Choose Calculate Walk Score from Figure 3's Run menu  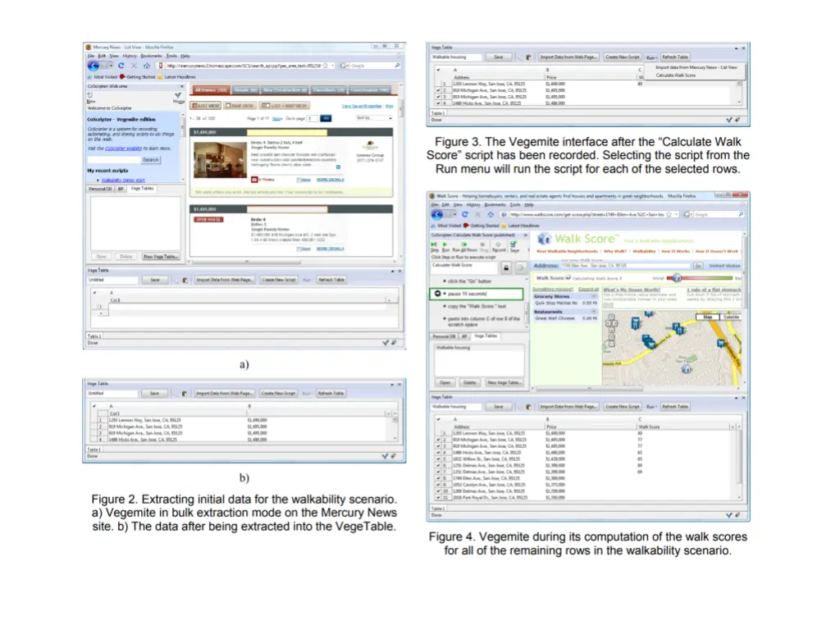[x=676, y=75]
